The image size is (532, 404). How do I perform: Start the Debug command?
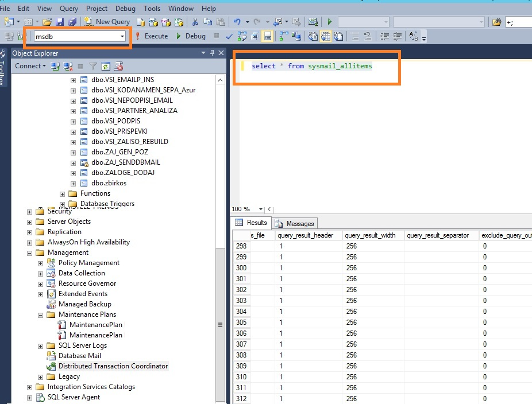(x=191, y=36)
